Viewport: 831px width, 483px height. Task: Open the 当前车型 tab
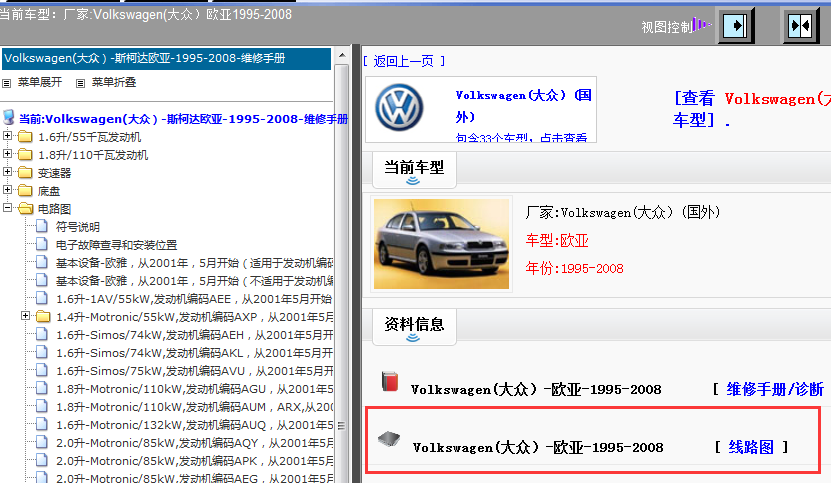pyautogui.click(x=414, y=169)
